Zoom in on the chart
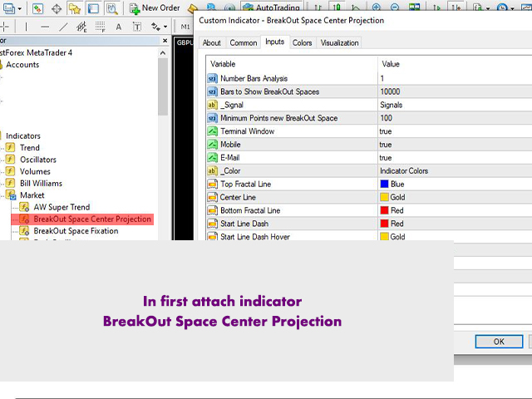This screenshot has height=399, width=532. pos(376,7)
